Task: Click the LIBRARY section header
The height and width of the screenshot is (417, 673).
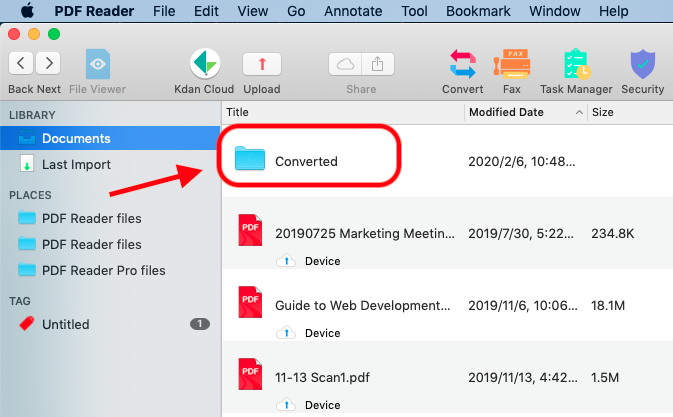Action: pyautogui.click(x=32, y=115)
